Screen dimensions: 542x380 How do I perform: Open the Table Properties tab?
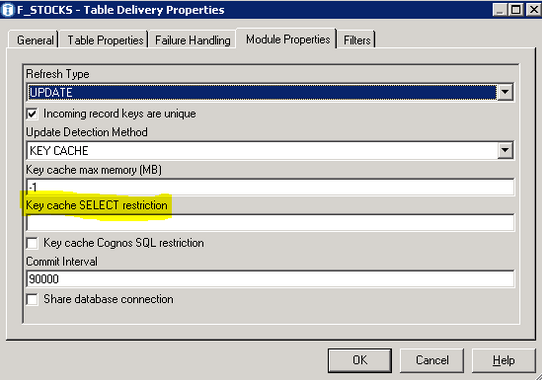pyautogui.click(x=105, y=40)
